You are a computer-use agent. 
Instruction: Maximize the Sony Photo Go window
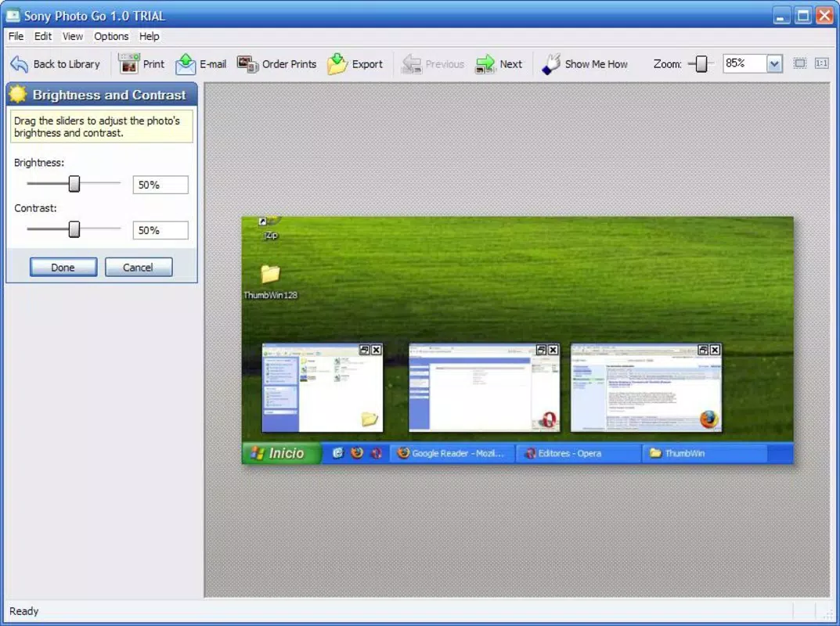pos(803,16)
